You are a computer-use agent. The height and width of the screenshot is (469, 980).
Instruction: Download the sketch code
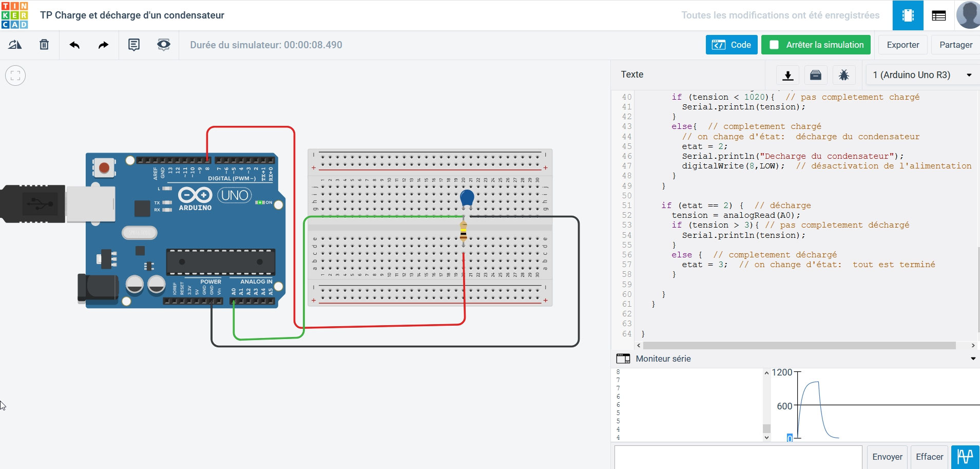[788, 75]
